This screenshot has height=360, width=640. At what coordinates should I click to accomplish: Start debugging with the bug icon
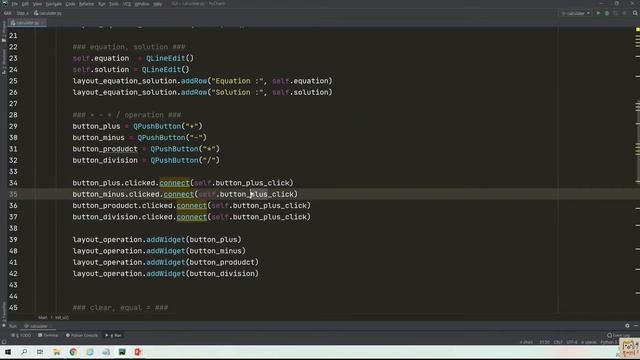607,13
